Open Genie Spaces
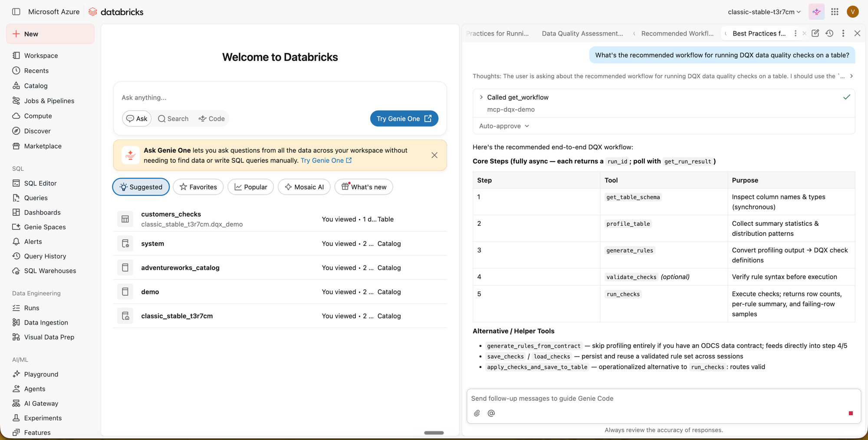This screenshot has width=868, height=440. (x=45, y=227)
